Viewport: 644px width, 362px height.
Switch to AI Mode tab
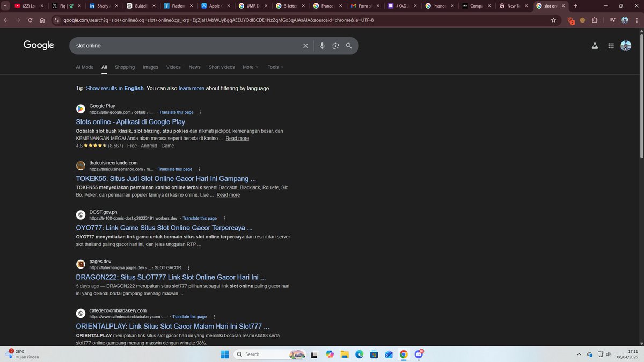(84, 67)
